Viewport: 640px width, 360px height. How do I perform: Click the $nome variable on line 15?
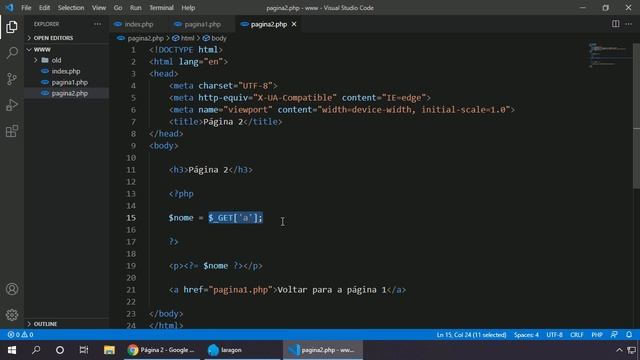(x=181, y=218)
